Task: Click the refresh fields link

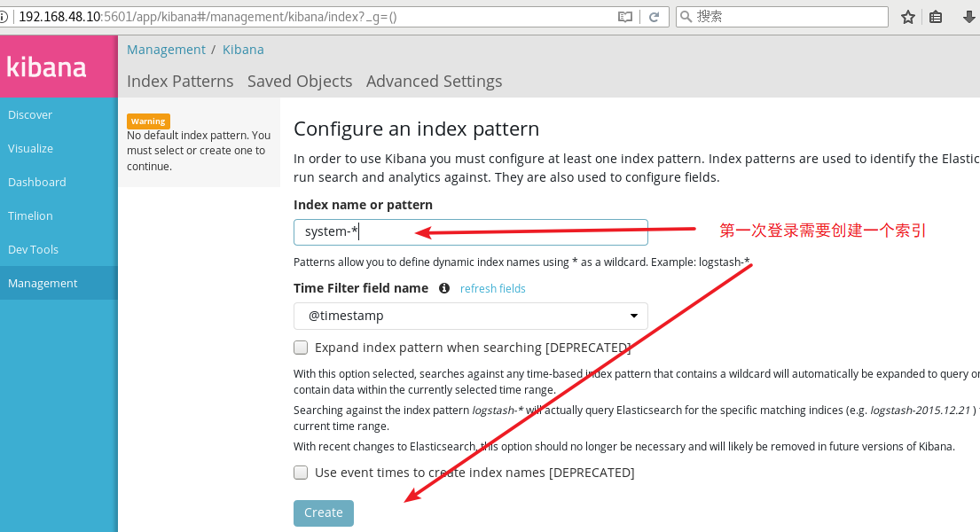Action: pyautogui.click(x=492, y=288)
